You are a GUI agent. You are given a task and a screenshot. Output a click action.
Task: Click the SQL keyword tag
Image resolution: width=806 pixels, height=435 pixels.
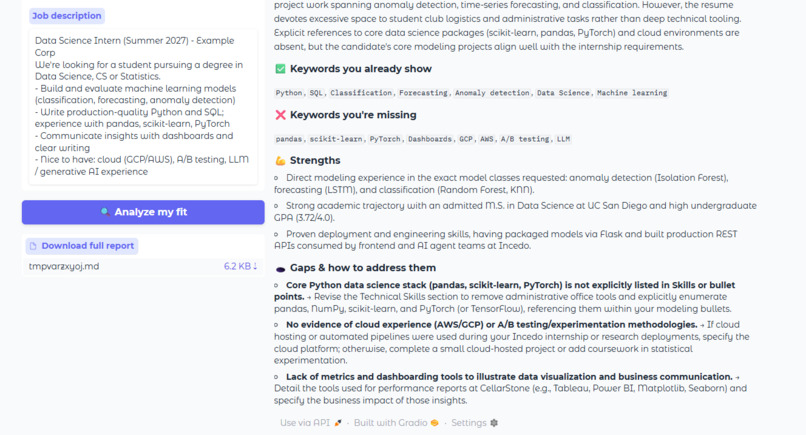point(316,93)
